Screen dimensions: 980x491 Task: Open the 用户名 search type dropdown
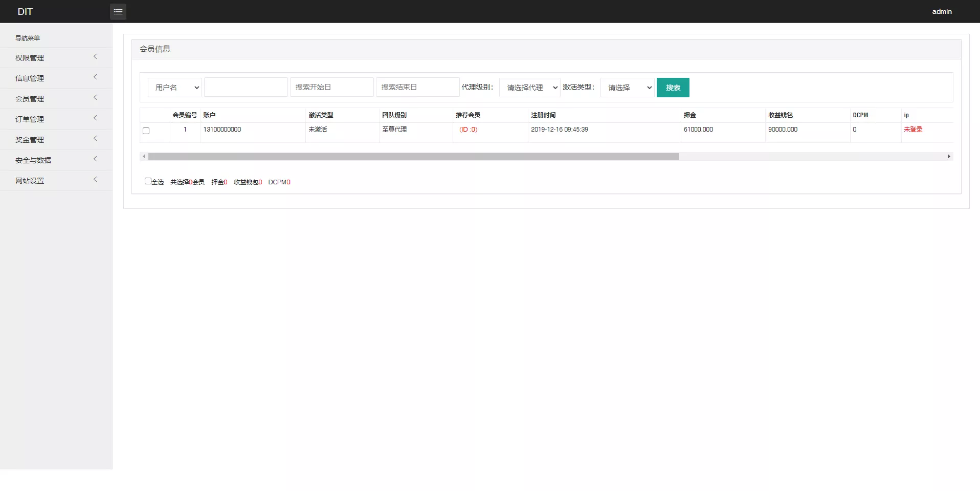coord(175,88)
